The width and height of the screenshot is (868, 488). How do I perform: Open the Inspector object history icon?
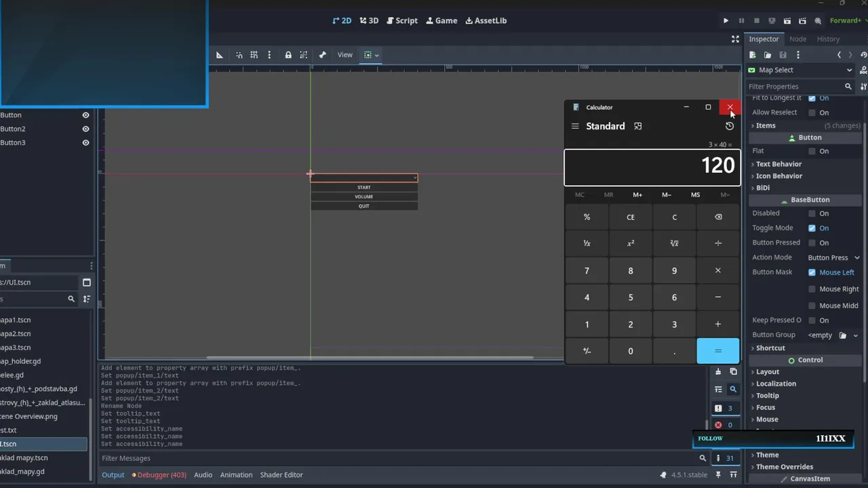[863, 55]
